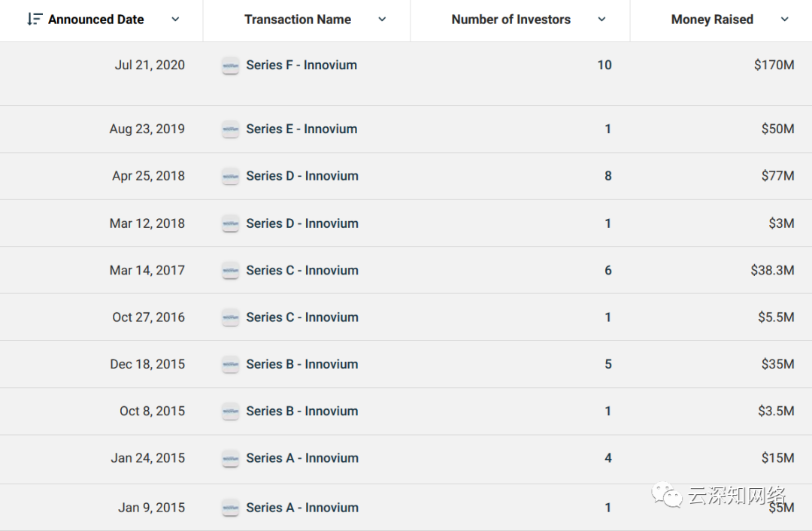
Task: Click Innovium logo beside Jan 9, 2015 row
Action: point(230,508)
